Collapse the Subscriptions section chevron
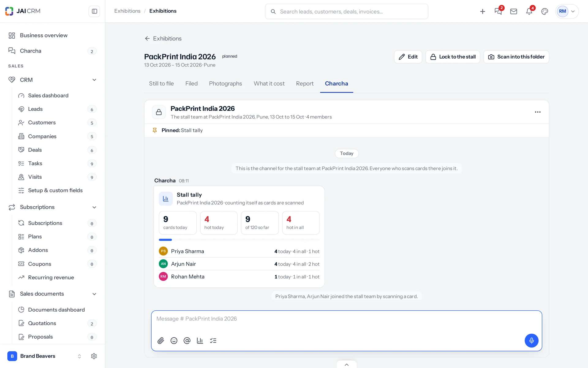The image size is (588, 368). click(94, 207)
